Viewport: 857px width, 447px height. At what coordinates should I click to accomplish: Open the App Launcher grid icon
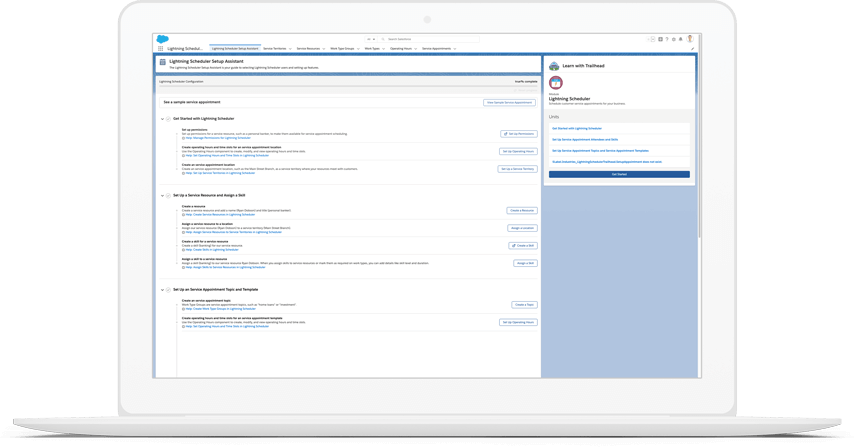coord(160,48)
